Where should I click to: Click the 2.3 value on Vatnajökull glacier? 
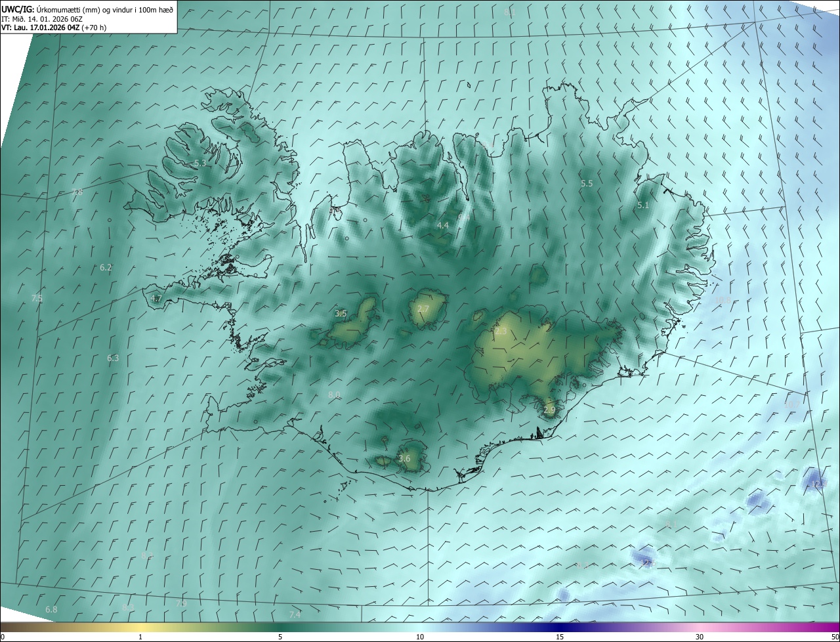501,332
